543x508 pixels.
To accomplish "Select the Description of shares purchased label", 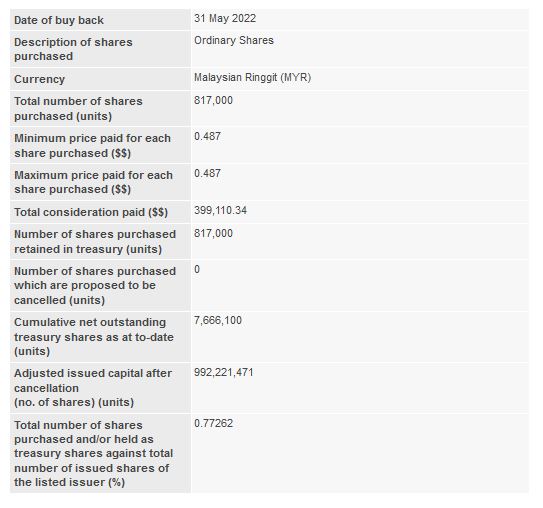I will point(73,49).
